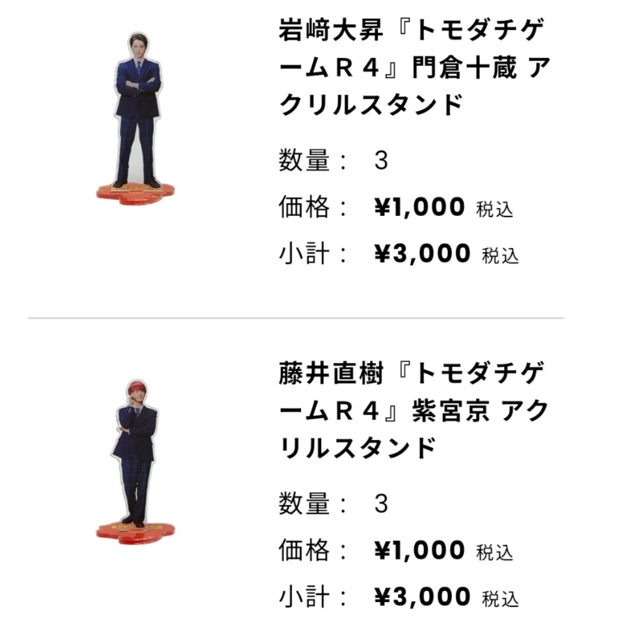Select quantity value 3 for 紫宮京 item

click(x=381, y=504)
